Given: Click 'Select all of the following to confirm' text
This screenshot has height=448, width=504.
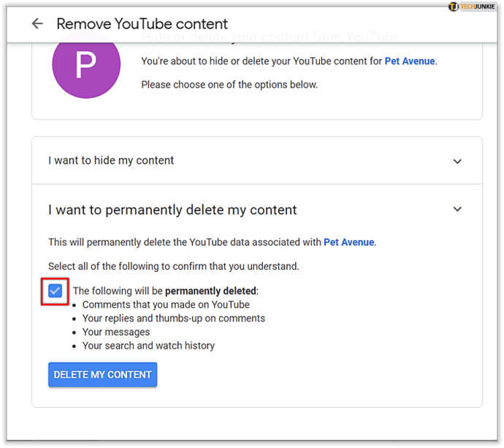Looking at the screenshot, I should (x=174, y=266).
